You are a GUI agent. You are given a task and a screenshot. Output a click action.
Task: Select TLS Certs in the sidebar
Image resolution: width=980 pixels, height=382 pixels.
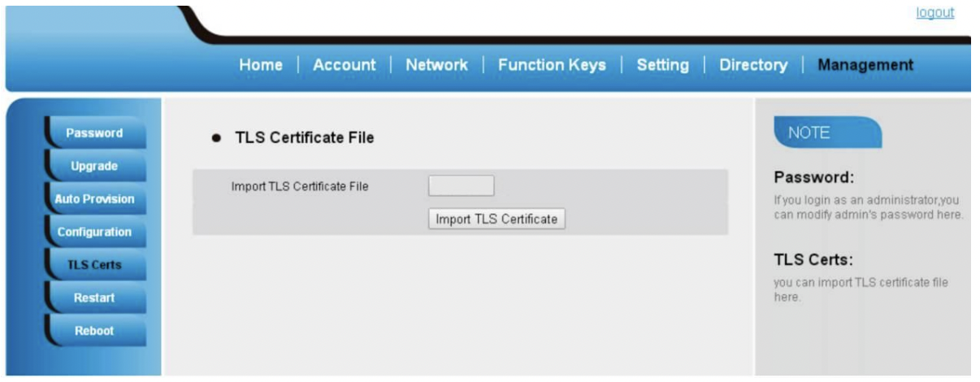click(x=94, y=265)
